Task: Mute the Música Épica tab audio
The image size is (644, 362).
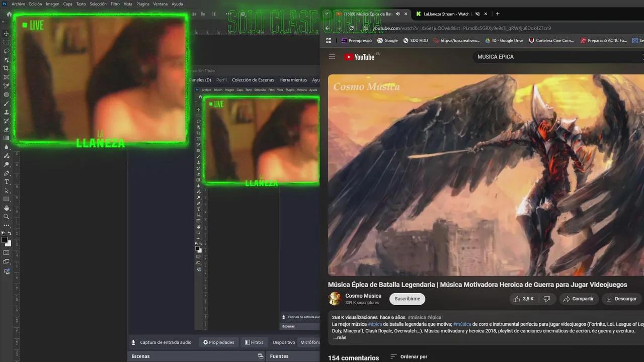Action: pyautogui.click(x=398, y=14)
